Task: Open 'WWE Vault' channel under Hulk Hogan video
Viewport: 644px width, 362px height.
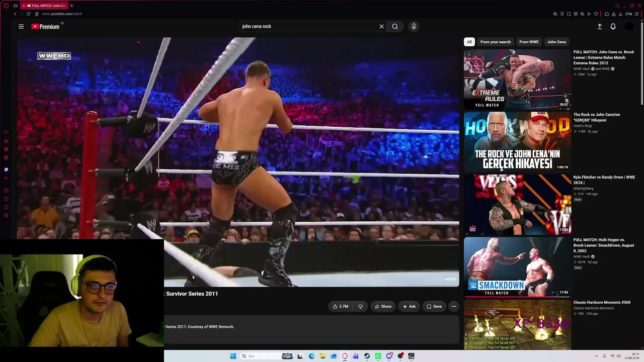Action: (x=582, y=257)
